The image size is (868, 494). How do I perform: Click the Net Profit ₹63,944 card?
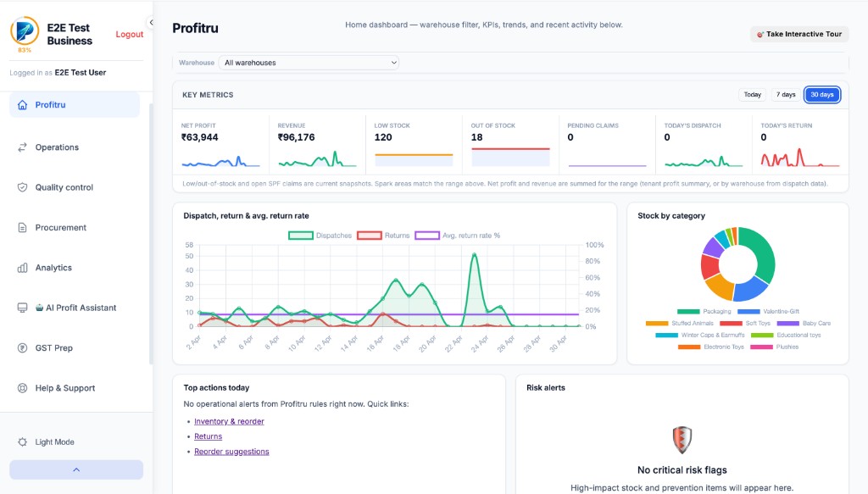pos(221,145)
